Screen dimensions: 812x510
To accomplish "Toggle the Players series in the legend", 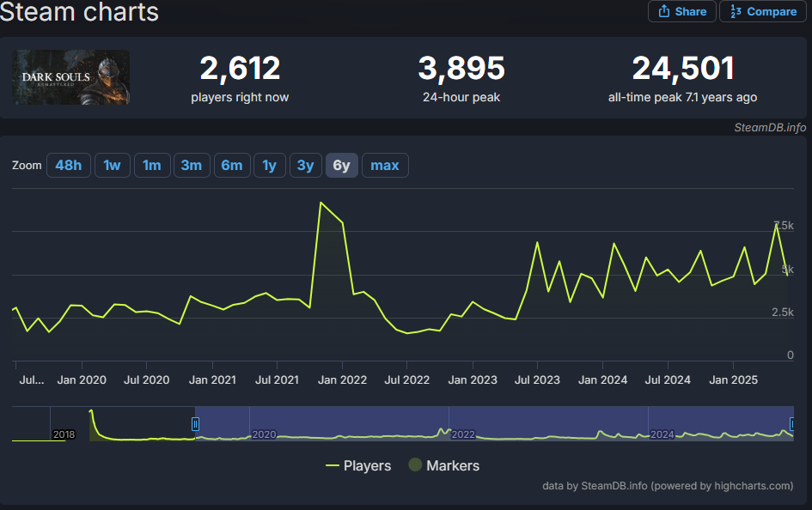I will tap(358, 465).
